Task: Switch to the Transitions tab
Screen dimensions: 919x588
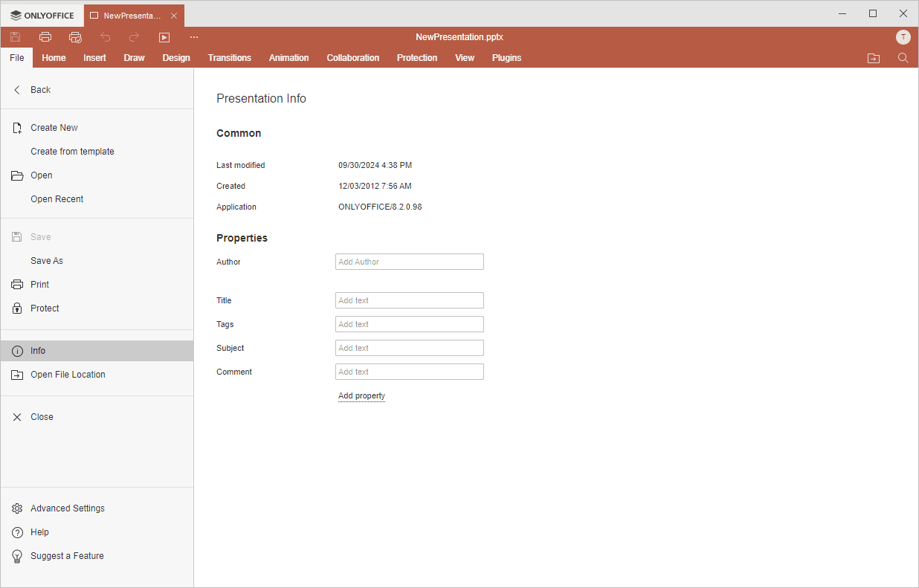Action: click(229, 58)
